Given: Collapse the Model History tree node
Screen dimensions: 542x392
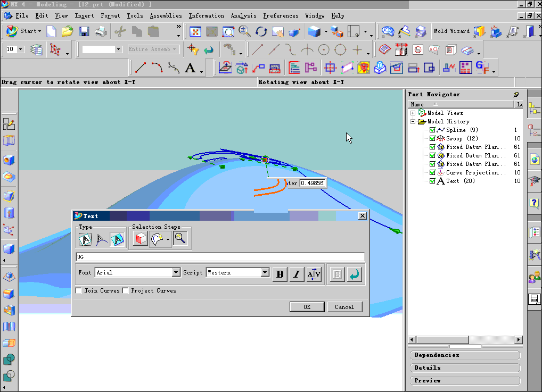Looking at the screenshot, I should pyautogui.click(x=413, y=121).
